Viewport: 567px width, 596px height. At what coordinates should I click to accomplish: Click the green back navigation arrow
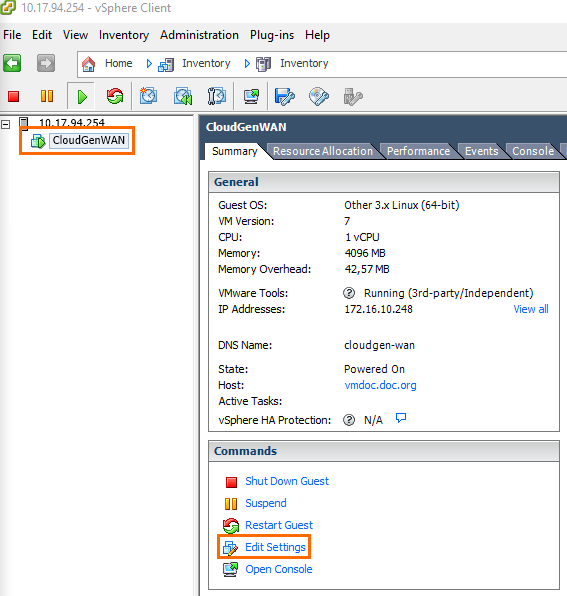[x=12, y=63]
